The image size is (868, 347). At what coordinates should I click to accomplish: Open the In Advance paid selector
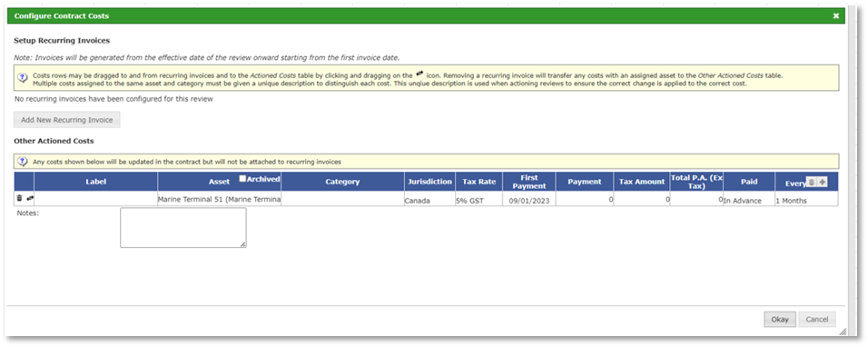(749, 199)
